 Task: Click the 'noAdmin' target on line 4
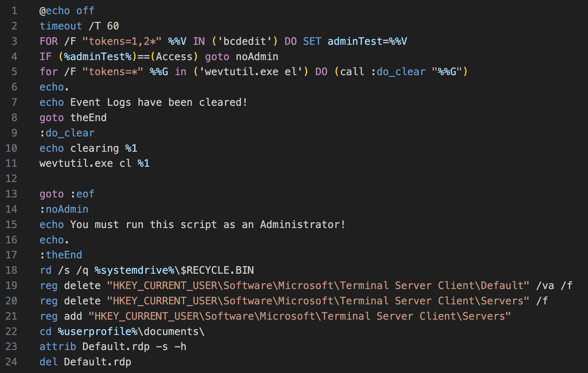257,57
